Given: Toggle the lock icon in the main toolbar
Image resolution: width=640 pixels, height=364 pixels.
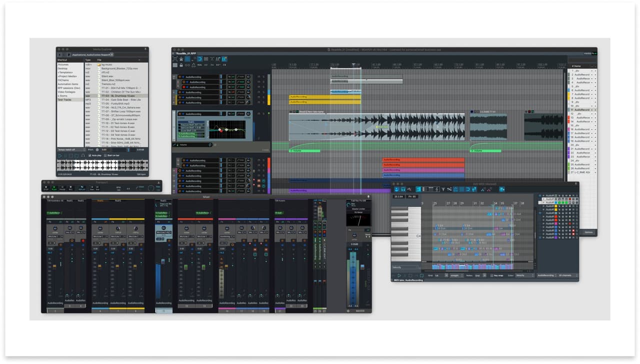Looking at the screenshot, I should 181,65.
